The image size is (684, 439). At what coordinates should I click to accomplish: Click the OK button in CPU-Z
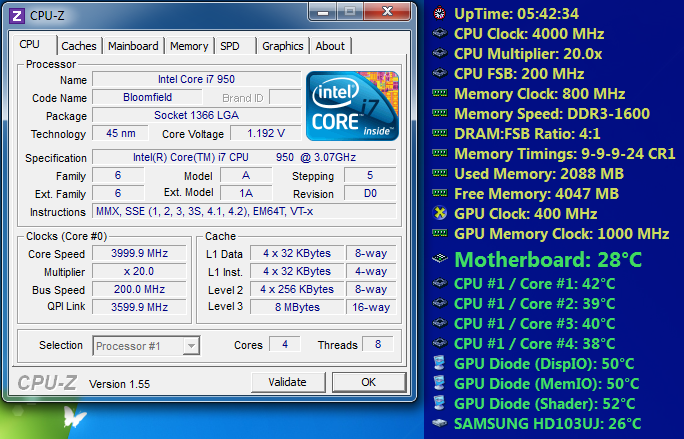[x=369, y=382]
